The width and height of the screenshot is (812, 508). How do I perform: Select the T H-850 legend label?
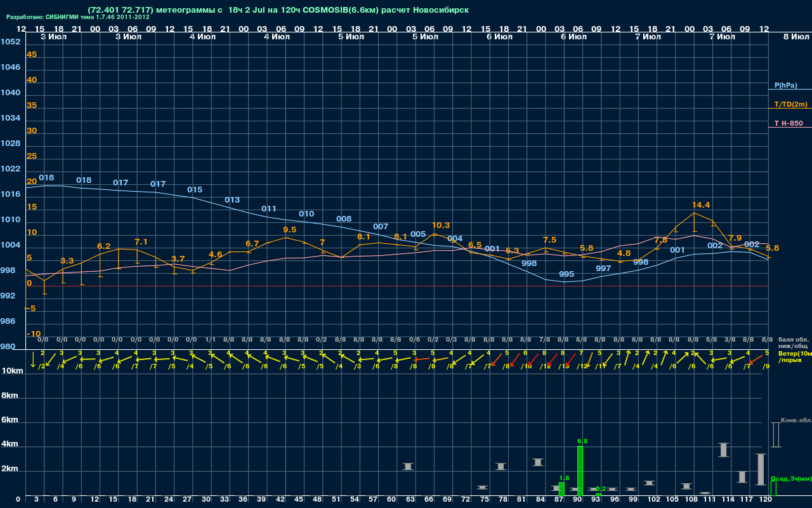coord(789,123)
